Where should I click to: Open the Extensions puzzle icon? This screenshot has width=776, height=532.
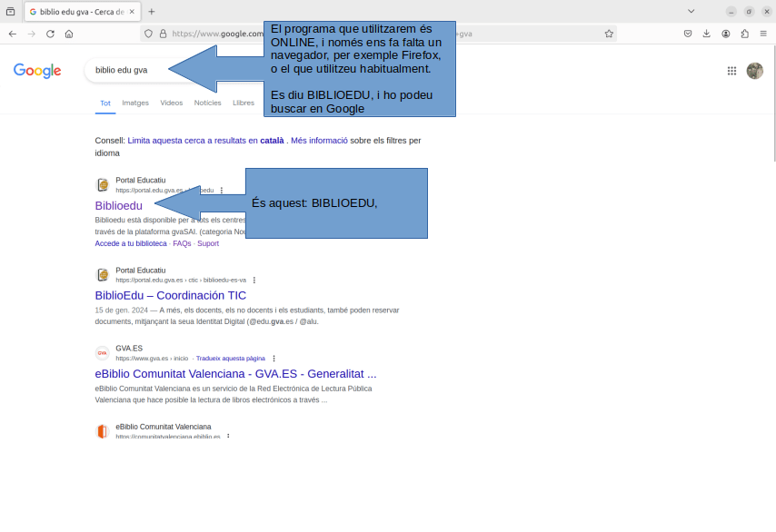click(744, 34)
